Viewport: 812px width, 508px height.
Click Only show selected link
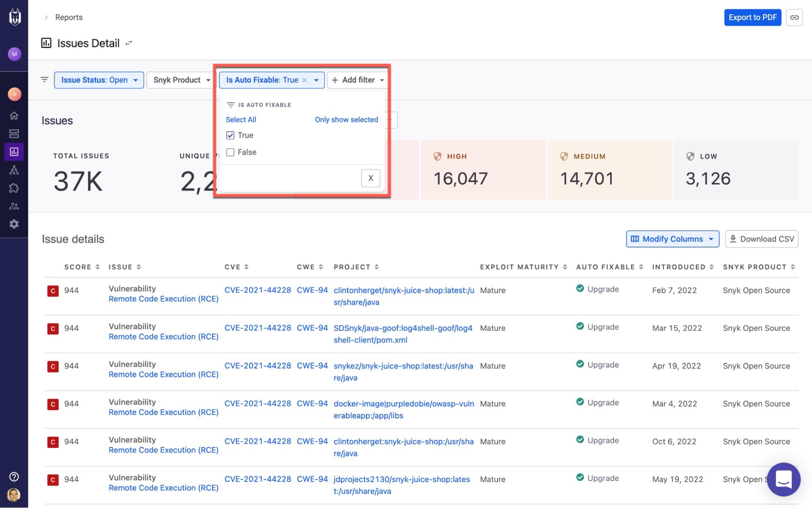346,119
